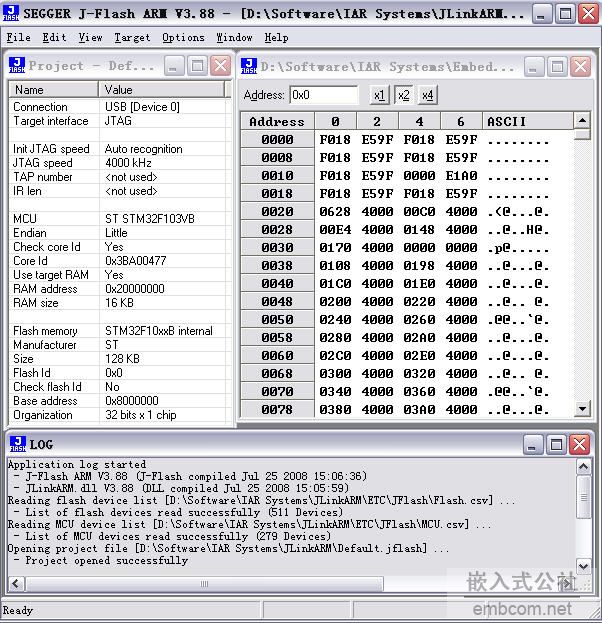Click hex view scroll down arrow
The image size is (602, 623).
(582, 408)
